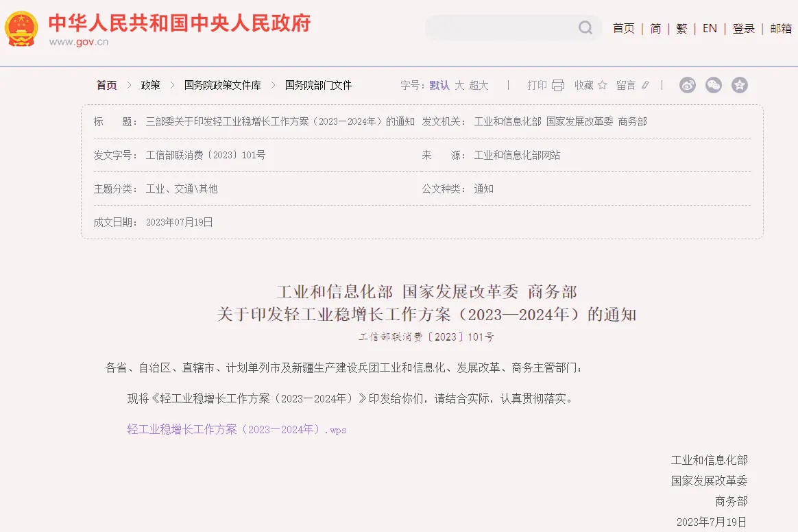798x532 pixels.
Task: Click signing date 2023年7月19日
Action: 712,522
